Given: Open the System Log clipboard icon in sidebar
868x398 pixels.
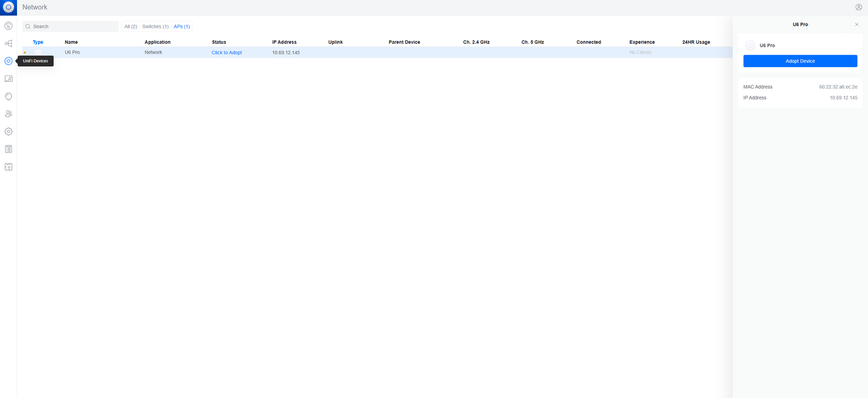Looking at the screenshot, I should pyautogui.click(x=9, y=149).
